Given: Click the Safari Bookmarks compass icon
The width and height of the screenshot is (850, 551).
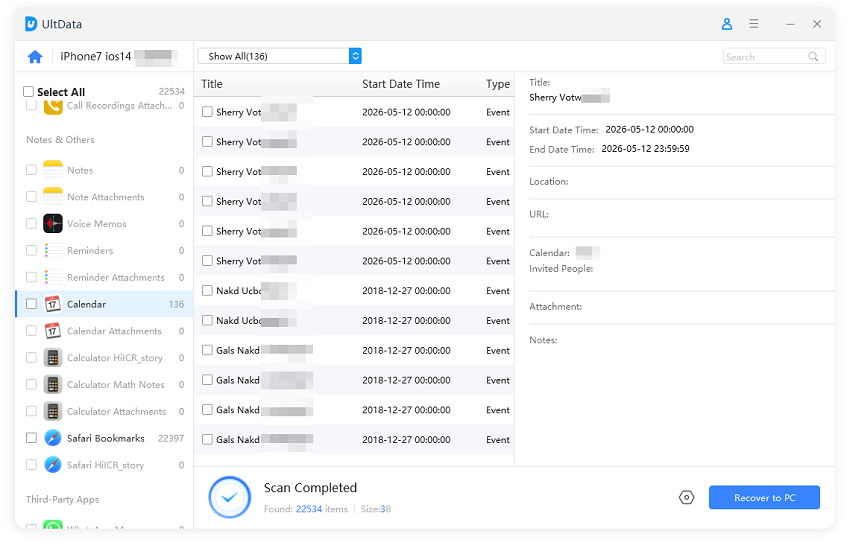Looking at the screenshot, I should point(53,438).
